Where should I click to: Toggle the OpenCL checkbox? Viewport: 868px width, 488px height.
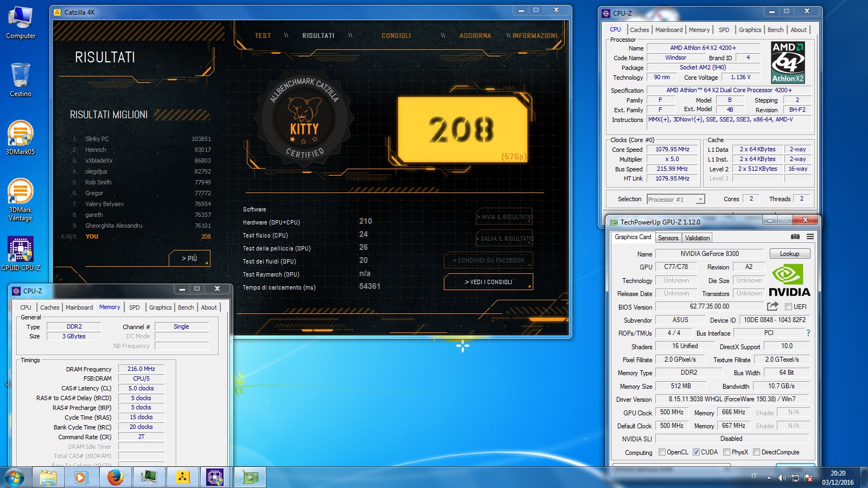[x=662, y=452]
